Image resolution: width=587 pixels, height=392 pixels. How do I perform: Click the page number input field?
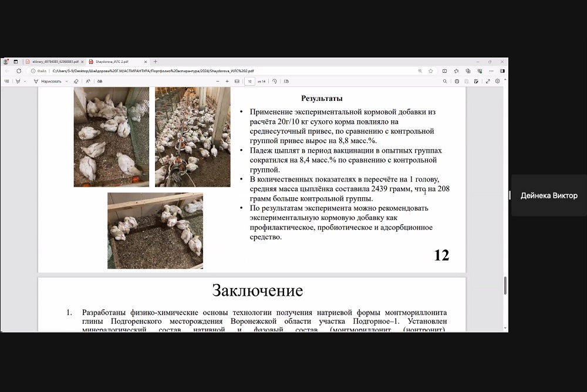250,81
